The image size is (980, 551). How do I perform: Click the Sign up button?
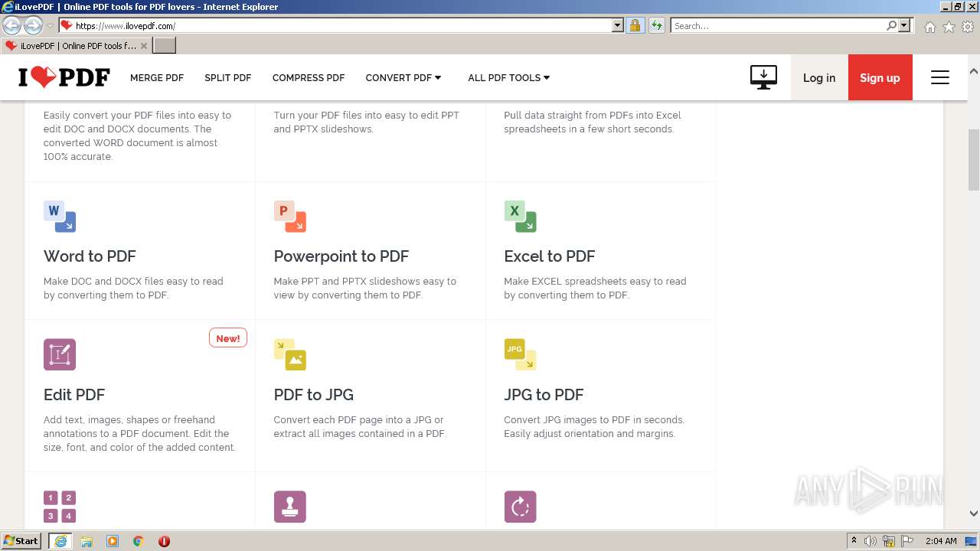880,77
